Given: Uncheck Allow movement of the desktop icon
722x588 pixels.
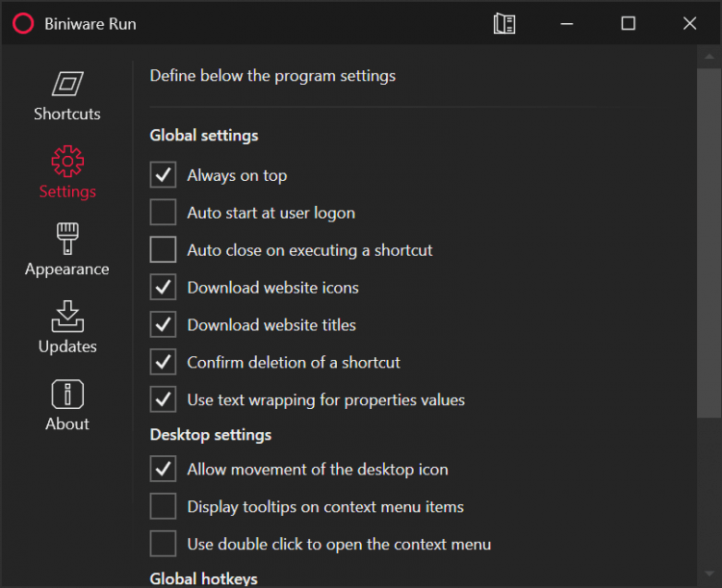Looking at the screenshot, I should pyautogui.click(x=164, y=470).
